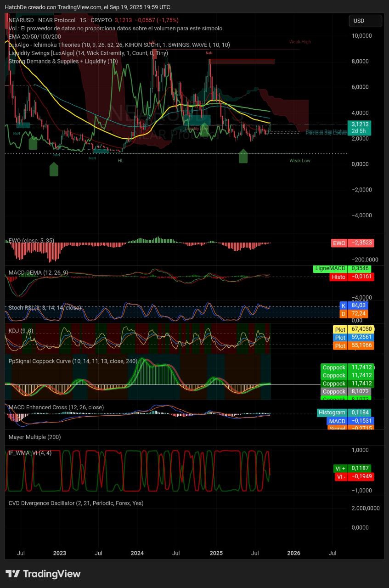
Task: Select the Weak Low label on the chart
Action: [x=300, y=161]
